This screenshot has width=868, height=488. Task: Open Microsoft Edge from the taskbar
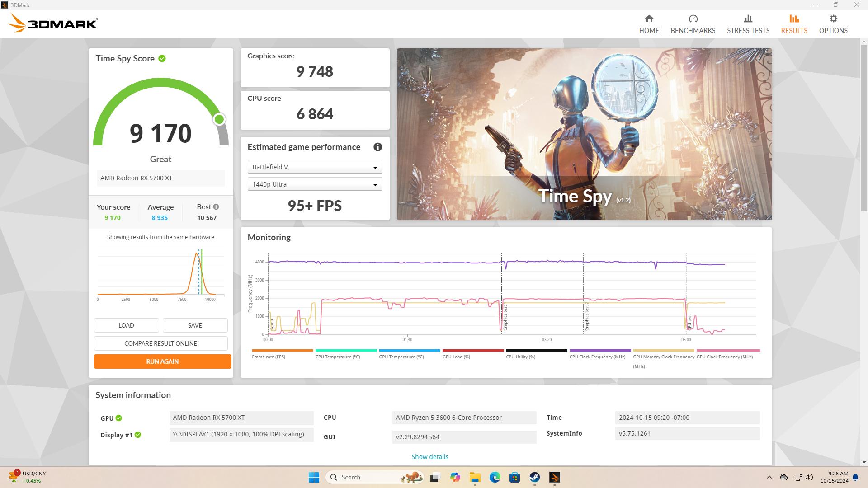click(x=495, y=477)
